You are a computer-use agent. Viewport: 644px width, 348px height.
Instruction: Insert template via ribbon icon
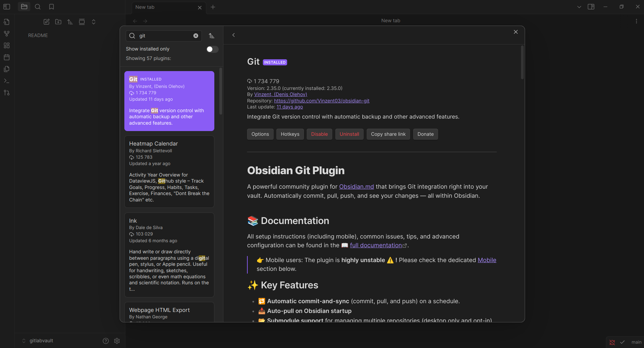click(7, 69)
